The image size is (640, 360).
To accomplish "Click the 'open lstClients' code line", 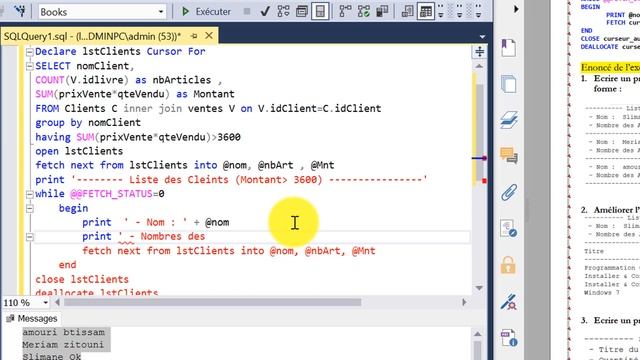I will (x=79, y=151).
